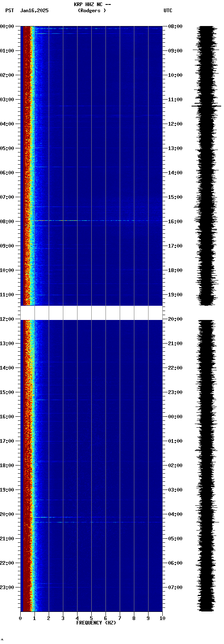Click the UTC '08:00' time label
Image resolution: width=224 pixels, height=644 pixels.
click(175, 26)
